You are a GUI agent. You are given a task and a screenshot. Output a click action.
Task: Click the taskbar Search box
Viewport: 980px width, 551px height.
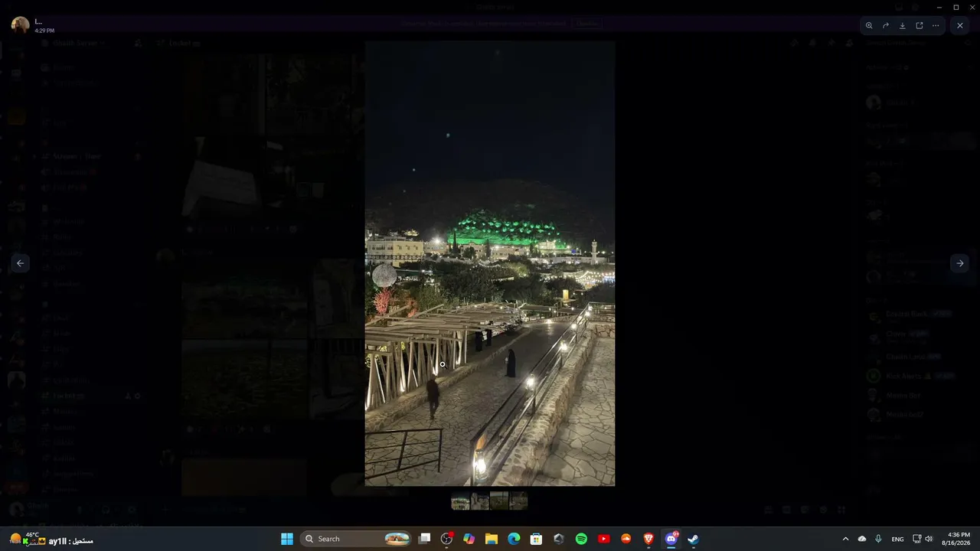click(x=356, y=539)
